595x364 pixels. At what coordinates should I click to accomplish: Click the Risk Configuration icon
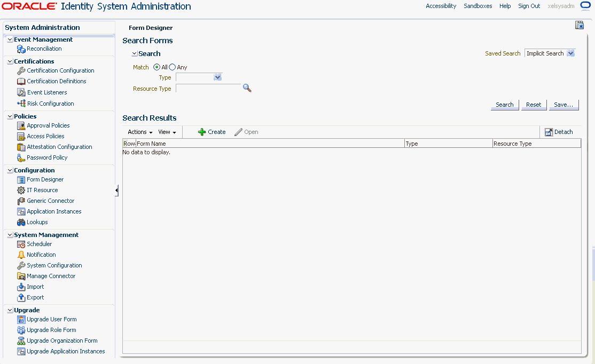(x=21, y=104)
